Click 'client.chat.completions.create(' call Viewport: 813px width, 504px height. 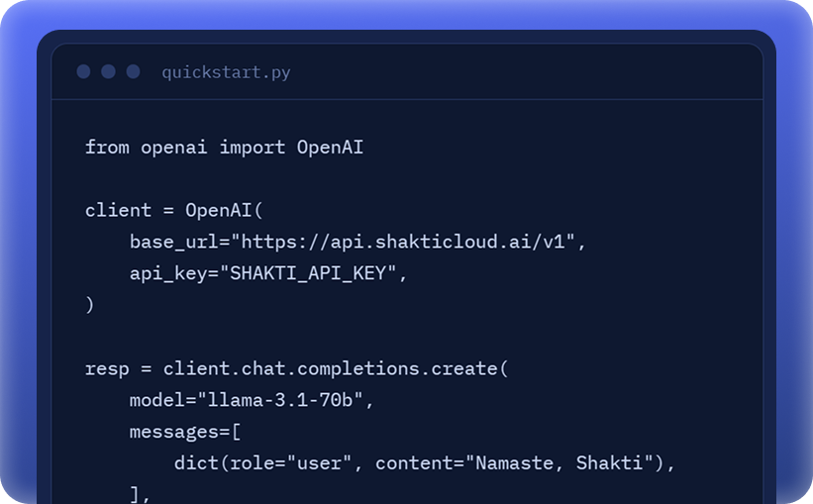click(336, 368)
